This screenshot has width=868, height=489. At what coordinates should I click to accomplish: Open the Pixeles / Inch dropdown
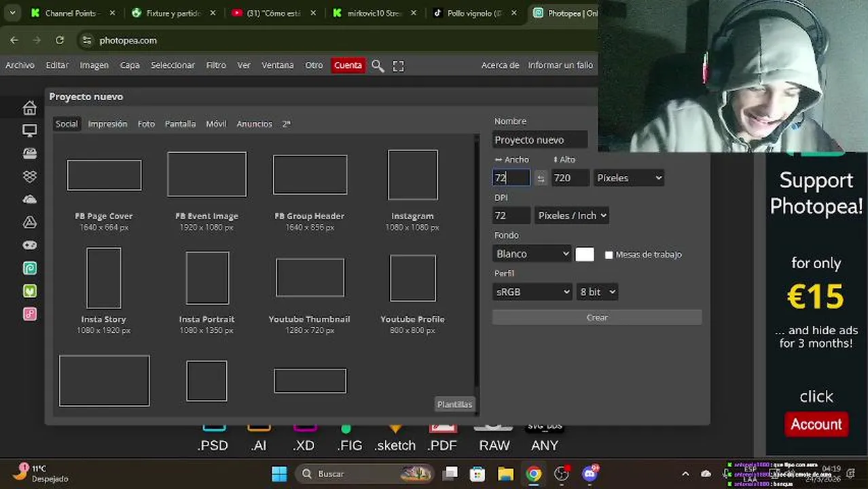[571, 215]
